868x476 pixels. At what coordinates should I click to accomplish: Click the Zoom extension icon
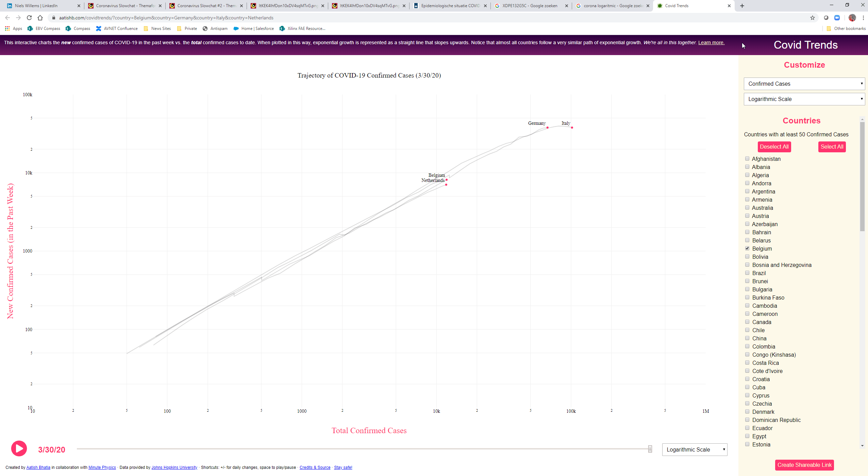837,18
